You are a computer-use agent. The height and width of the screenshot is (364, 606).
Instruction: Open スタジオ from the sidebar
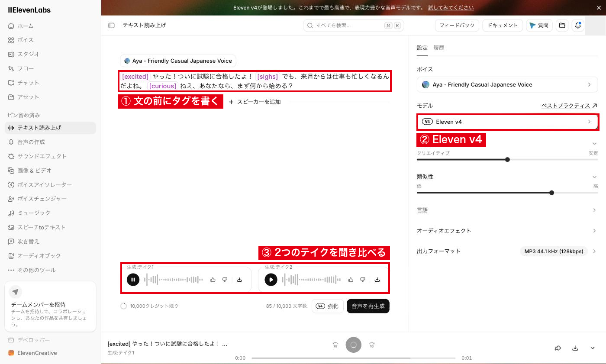50,54
